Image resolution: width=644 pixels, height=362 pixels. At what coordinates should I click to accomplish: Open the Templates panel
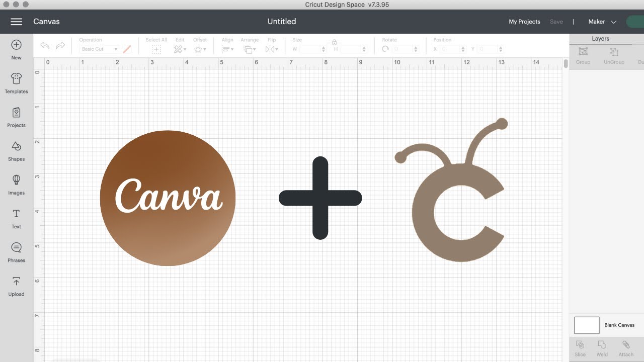coord(16,83)
